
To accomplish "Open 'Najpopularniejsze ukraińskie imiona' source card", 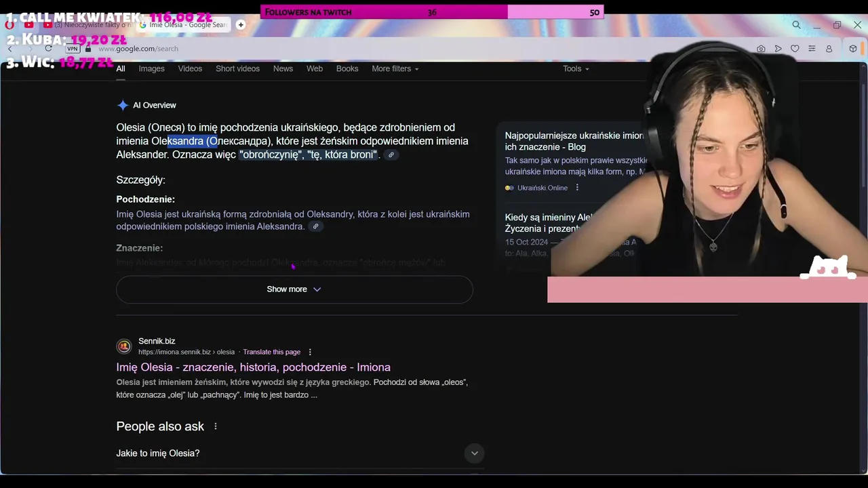I will coord(574,141).
